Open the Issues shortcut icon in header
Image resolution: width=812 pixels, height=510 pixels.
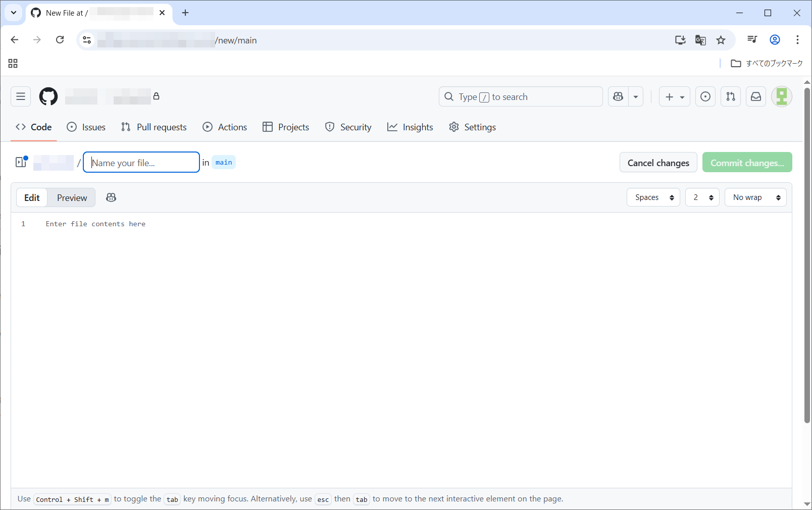(x=705, y=96)
